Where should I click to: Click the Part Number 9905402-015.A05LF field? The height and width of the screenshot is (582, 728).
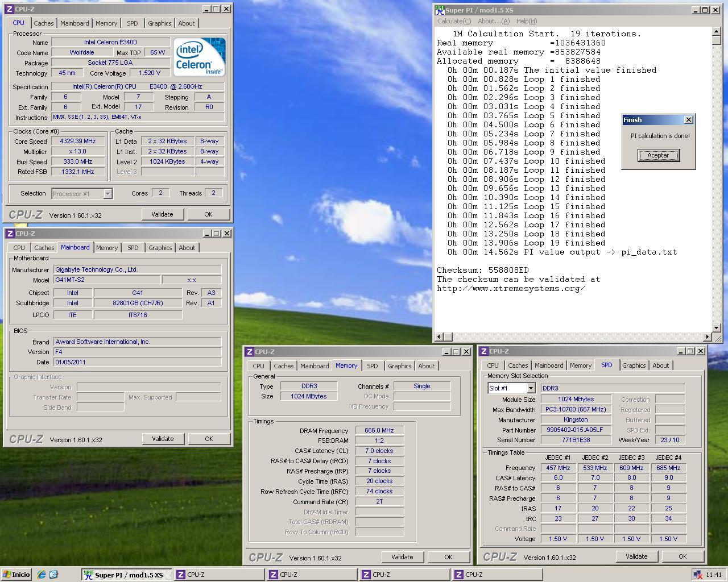(x=576, y=430)
